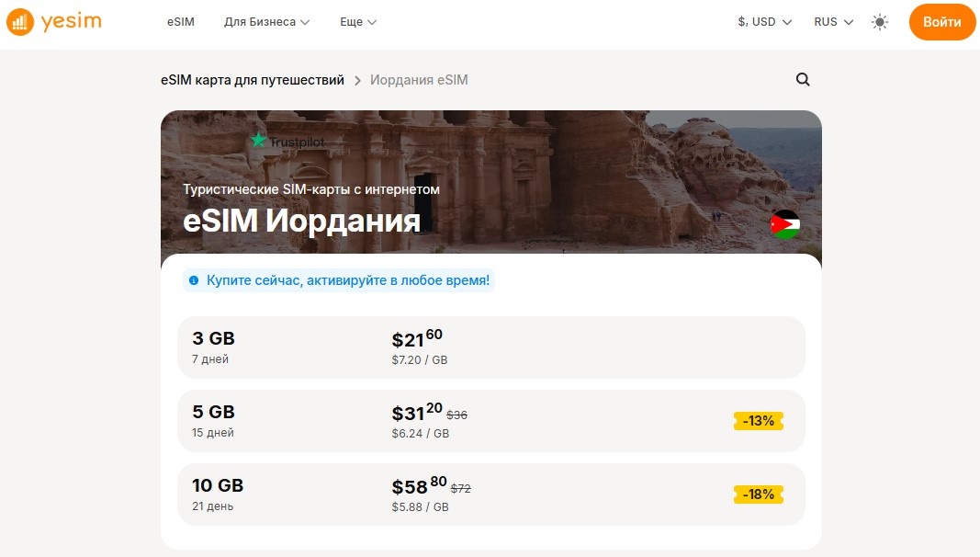Toggle dark mode with the sun icon
Viewport: 980px width, 557px height.
[x=879, y=21]
